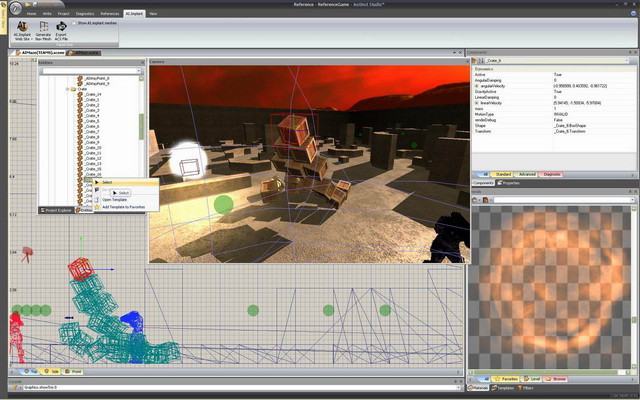The image size is (640, 400).
Task: Click the help icon at ribbon right end
Action: point(633,13)
